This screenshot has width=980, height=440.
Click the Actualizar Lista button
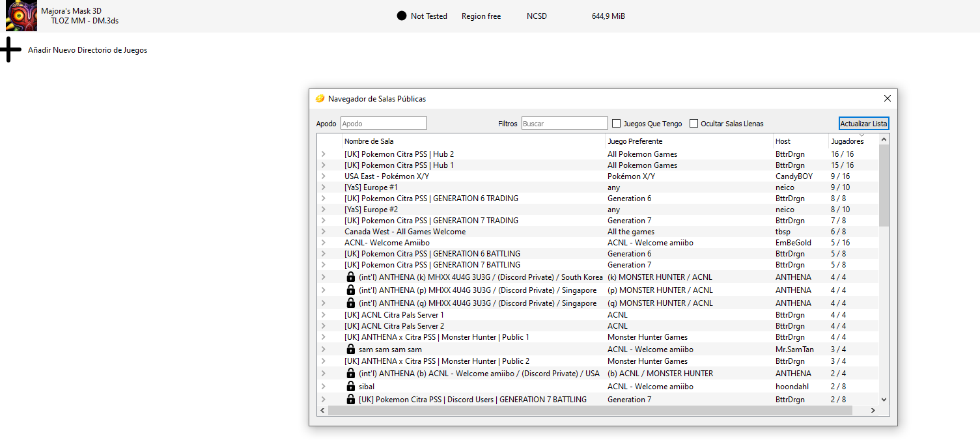pos(863,124)
